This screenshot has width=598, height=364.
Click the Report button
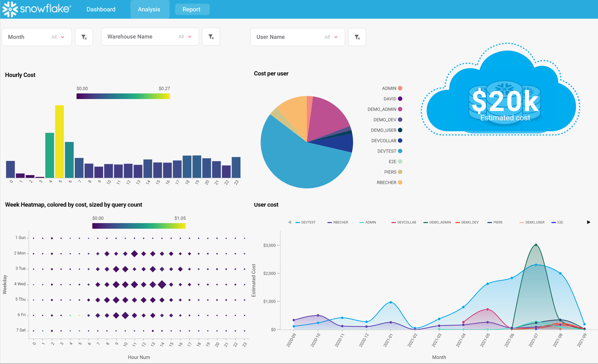pyautogui.click(x=192, y=10)
